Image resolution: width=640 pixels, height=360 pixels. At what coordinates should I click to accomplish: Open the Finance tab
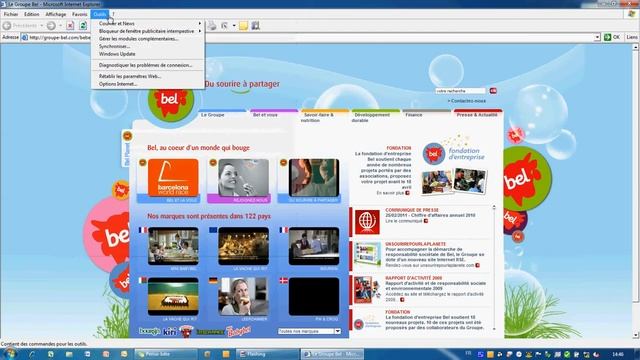[413, 115]
